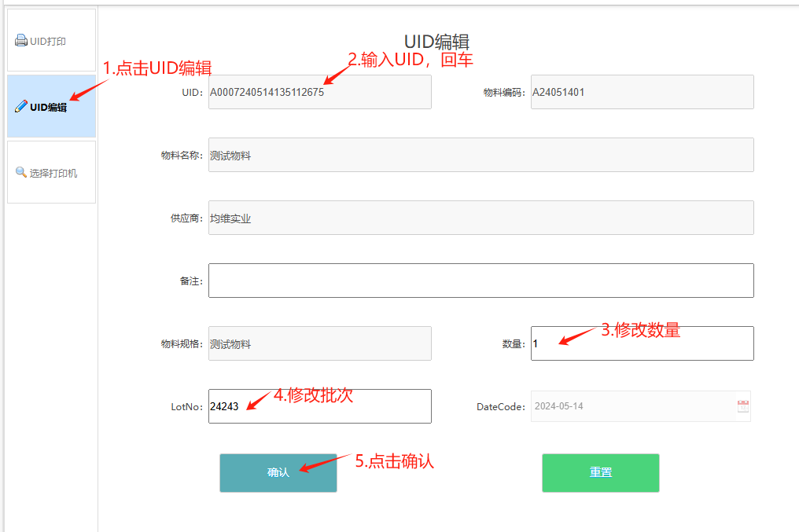Click the 物料名称 field
The height and width of the screenshot is (532, 799).
481,155
